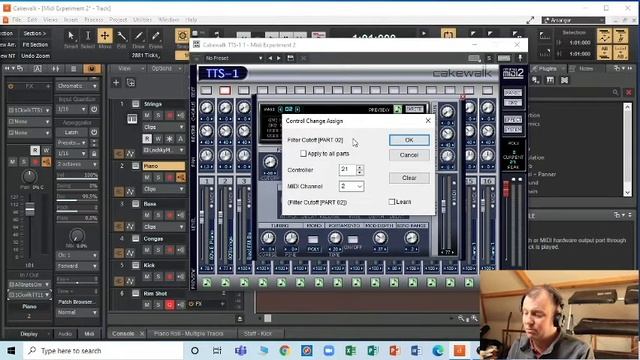Open the Track view Options menu

(164, 69)
